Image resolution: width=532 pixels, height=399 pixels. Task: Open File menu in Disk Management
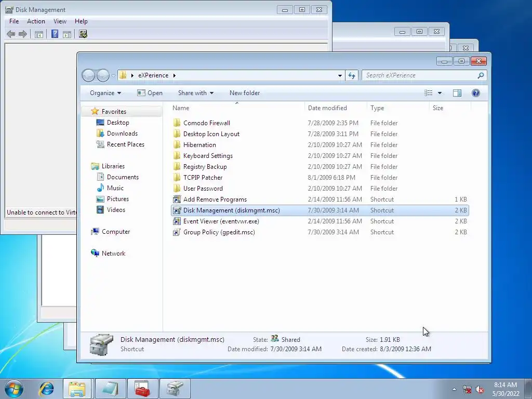14,21
